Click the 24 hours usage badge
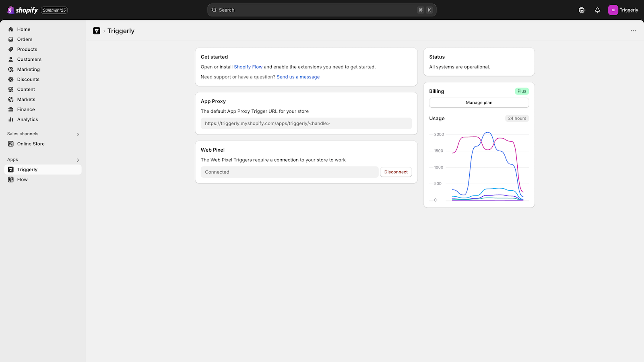 [x=517, y=118]
